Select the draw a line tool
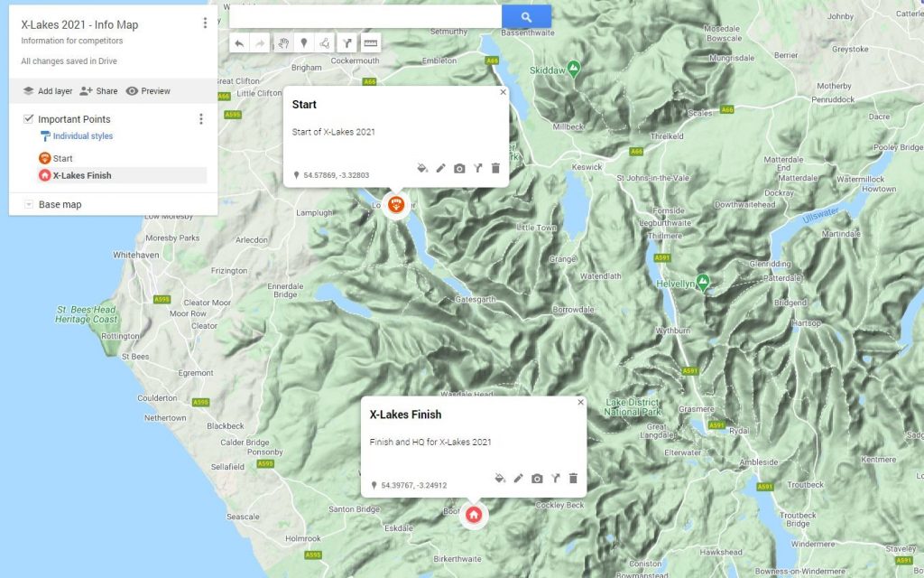Image resolution: width=924 pixels, height=578 pixels. click(325, 43)
